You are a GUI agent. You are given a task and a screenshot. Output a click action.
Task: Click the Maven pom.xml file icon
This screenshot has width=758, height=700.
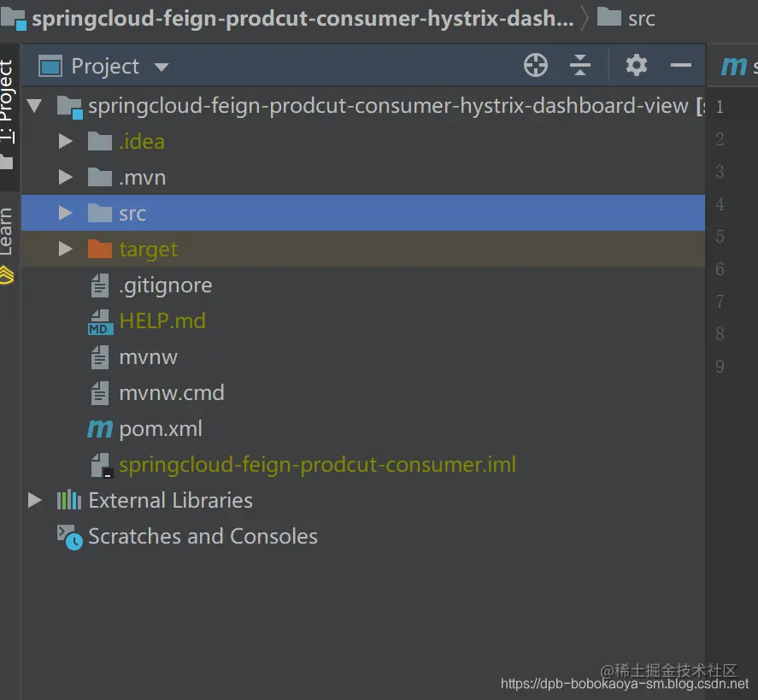100,429
